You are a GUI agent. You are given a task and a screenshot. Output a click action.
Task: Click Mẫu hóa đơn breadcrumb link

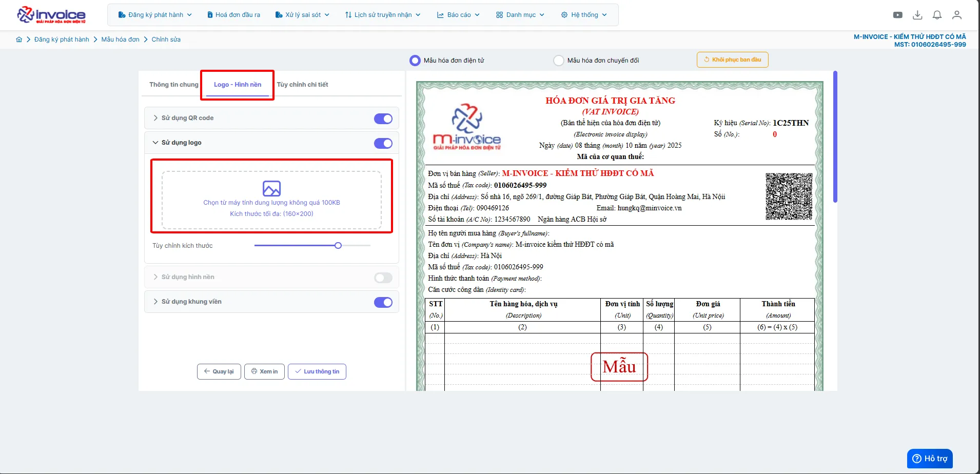[x=121, y=39]
